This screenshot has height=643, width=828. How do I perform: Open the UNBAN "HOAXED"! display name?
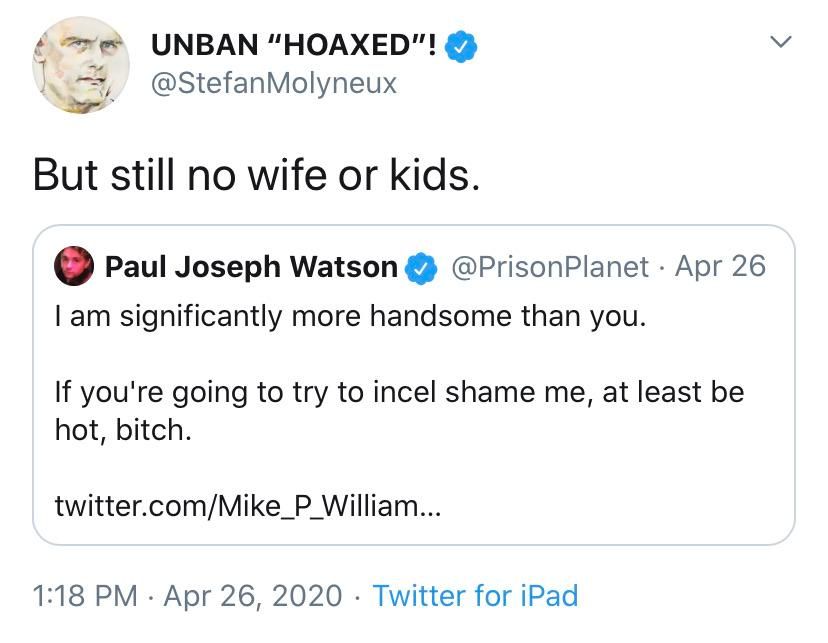[293, 45]
